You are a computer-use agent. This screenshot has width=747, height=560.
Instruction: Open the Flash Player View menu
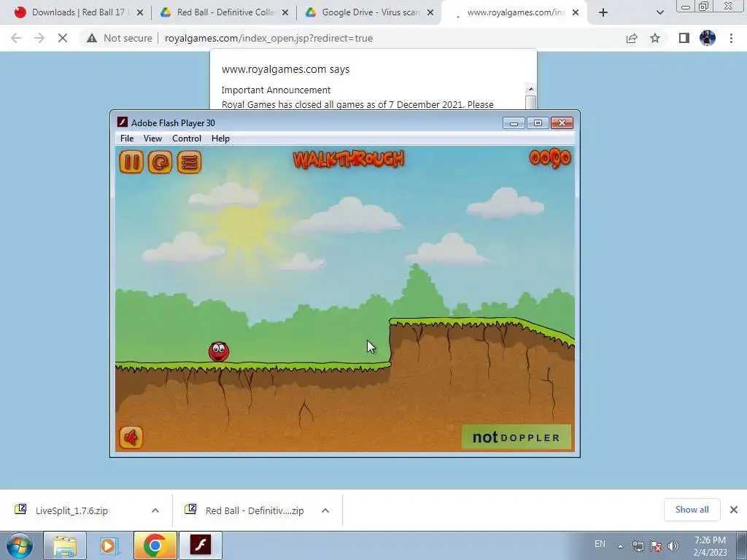click(x=152, y=138)
